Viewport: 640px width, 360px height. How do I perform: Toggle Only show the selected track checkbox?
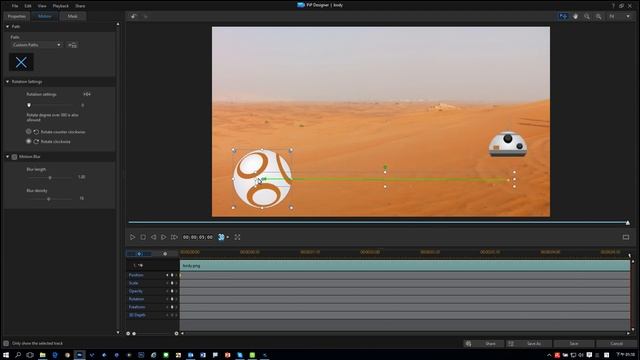[x=6, y=343]
